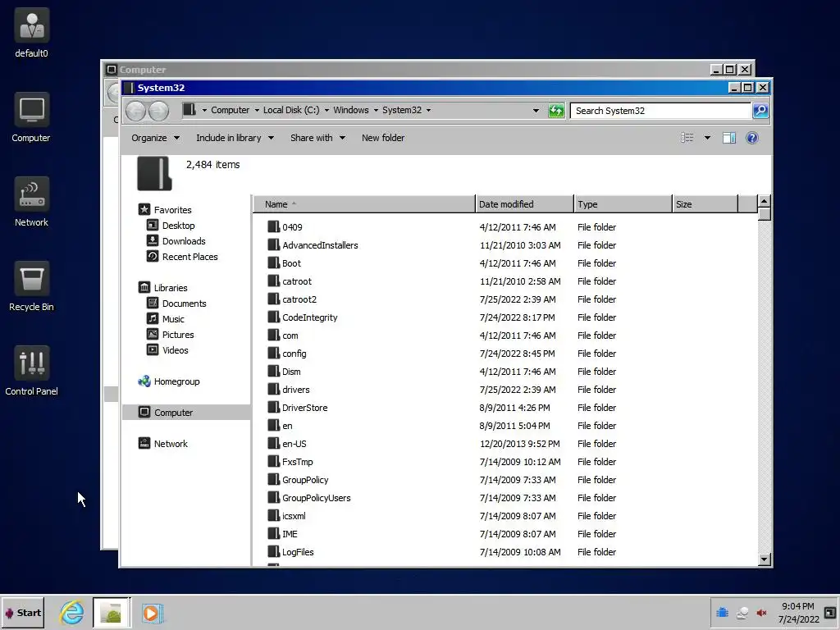
Task: Open the Action Center tray icon
Action: pyautogui.click(x=722, y=613)
